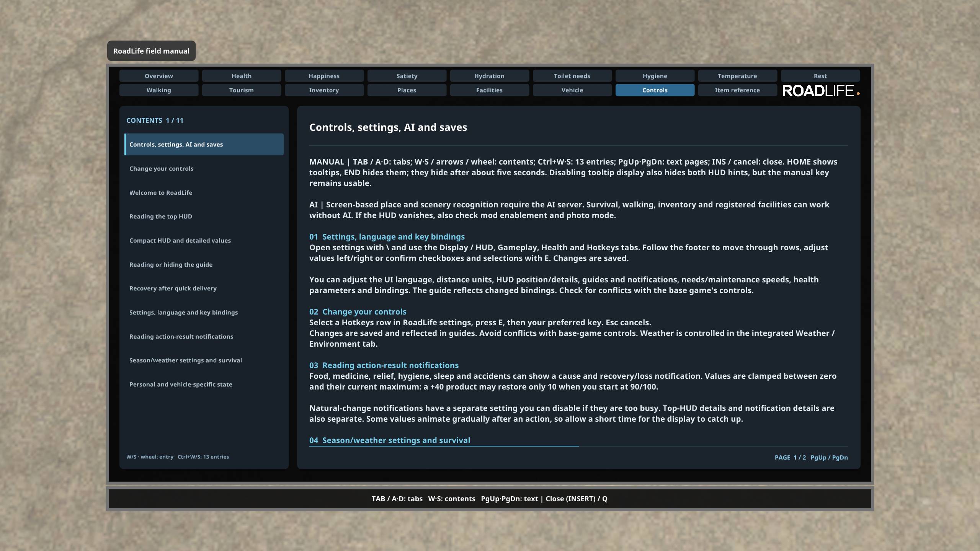Click '01 Settings, language and key bindings' heading
980x551 pixels.
tap(387, 236)
